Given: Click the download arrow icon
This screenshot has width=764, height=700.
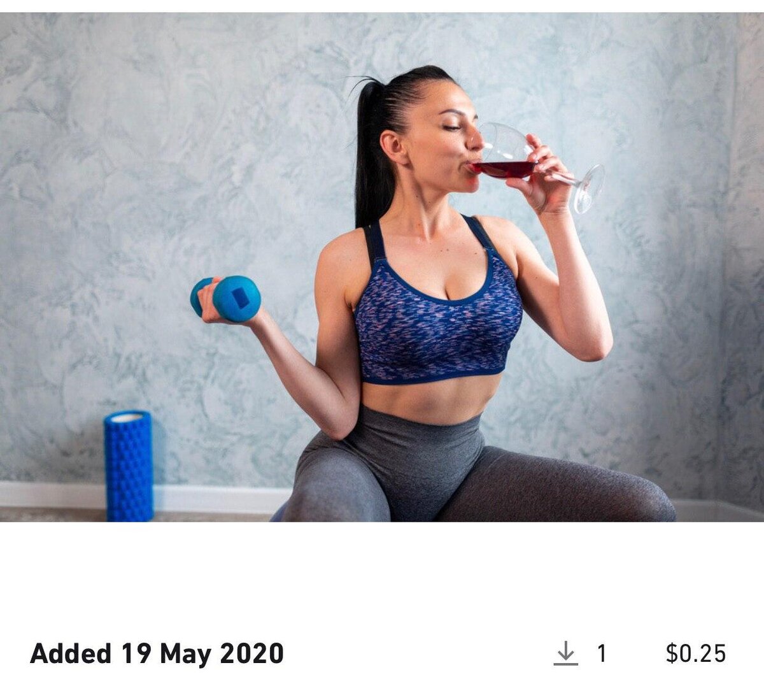Looking at the screenshot, I should pos(565,654).
